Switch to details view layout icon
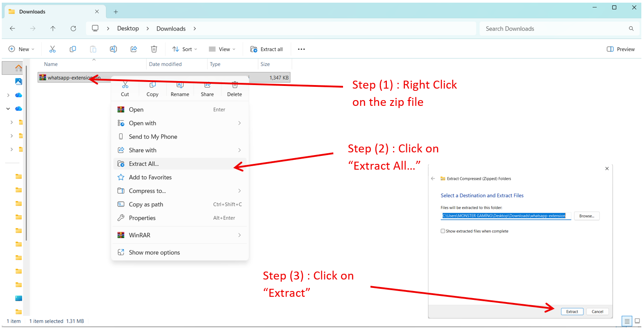The height and width of the screenshot is (330, 644). (x=627, y=321)
